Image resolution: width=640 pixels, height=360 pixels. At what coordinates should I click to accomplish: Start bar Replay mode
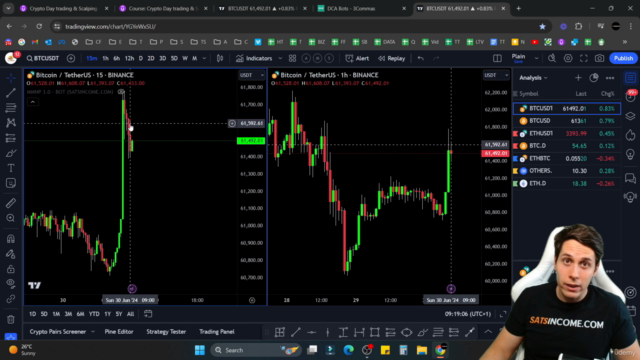pyautogui.click(x=391, y=58)
